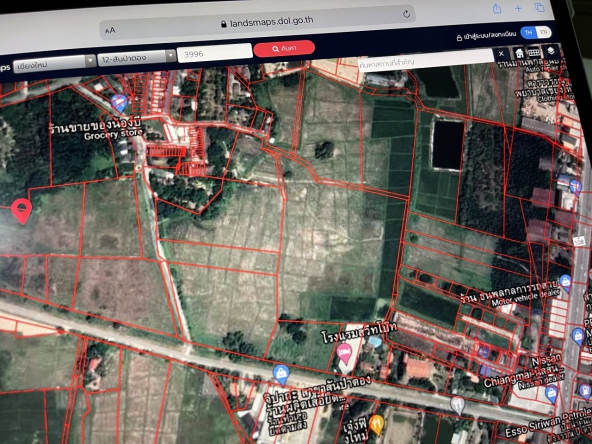
Task: Open the district dropdown 12-สันป่าตอง
Action: pyautogui.click(x=137, y=58)
